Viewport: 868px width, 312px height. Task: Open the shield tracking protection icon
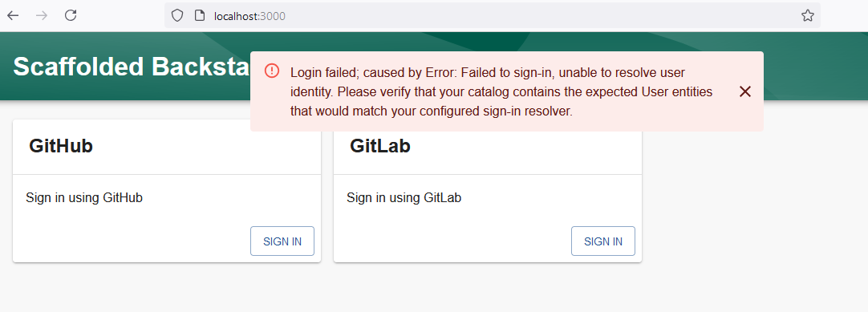click(176, 15)
